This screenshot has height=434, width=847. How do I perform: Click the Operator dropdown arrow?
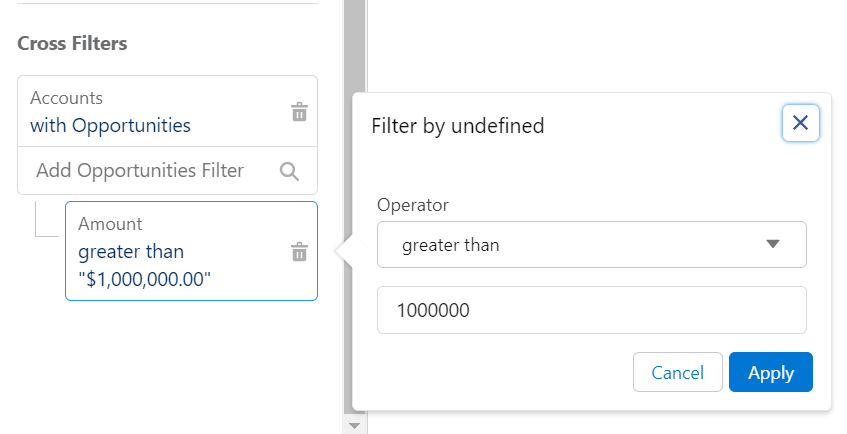pos(773,244)
